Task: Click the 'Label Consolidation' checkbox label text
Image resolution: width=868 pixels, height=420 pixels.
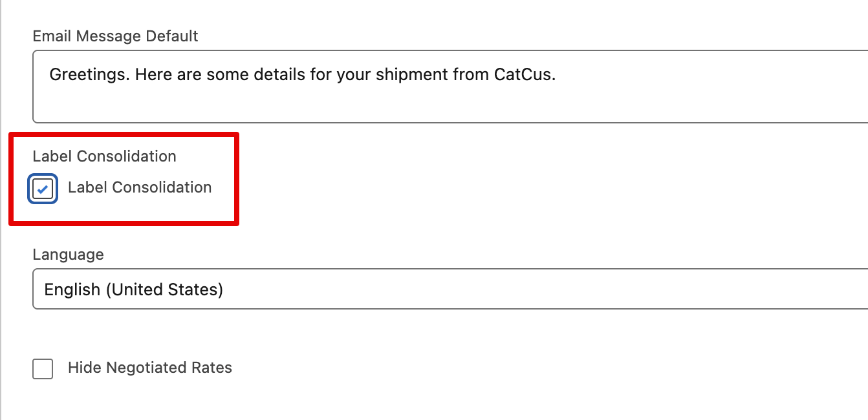Action: tap(140, 187)
